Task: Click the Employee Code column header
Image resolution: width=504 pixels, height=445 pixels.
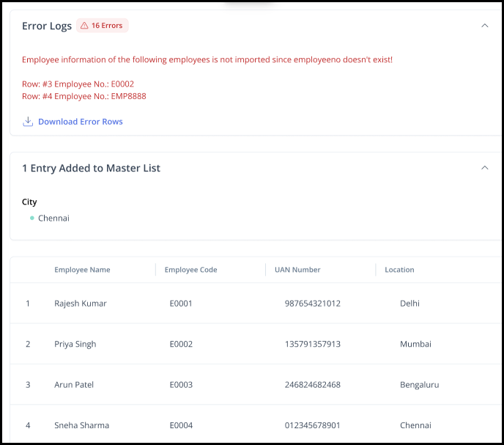Action: coord(191,270)
